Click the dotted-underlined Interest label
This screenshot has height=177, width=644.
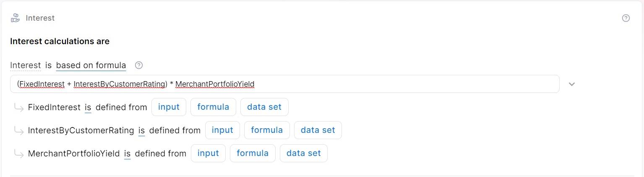(26, 65)
